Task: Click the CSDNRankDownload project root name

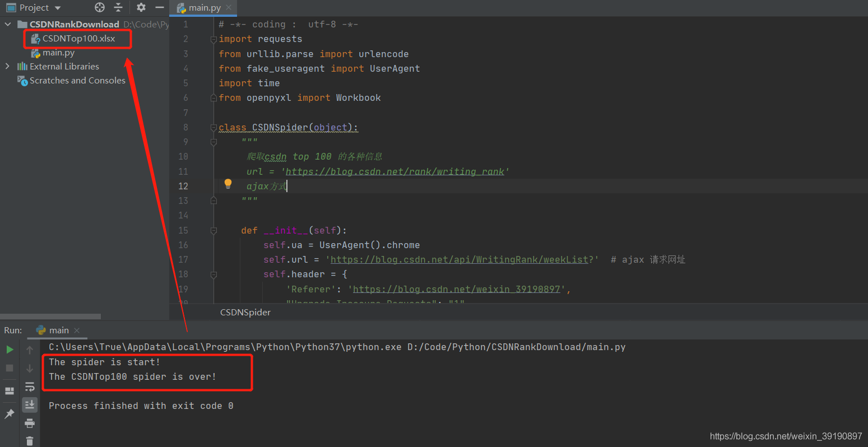Action: pyautogui.click(x=75, y=24)
